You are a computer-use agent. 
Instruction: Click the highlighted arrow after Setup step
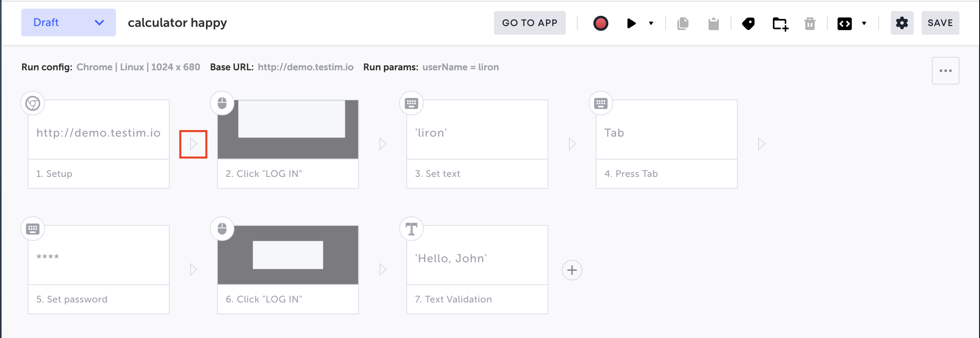coord(193,144)
